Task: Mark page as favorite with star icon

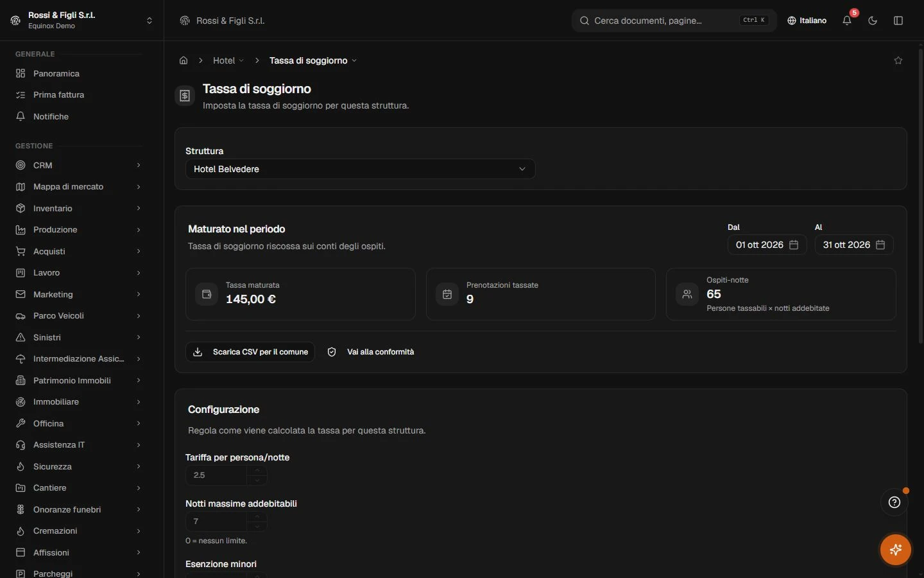Action: click(898, 60)
